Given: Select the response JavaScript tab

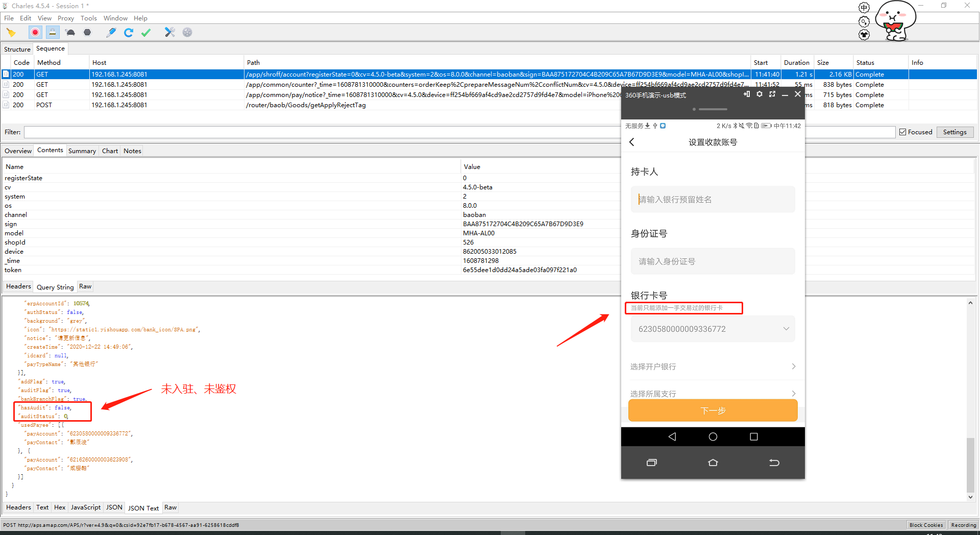Looking at the screenshot, I should 86,507.
